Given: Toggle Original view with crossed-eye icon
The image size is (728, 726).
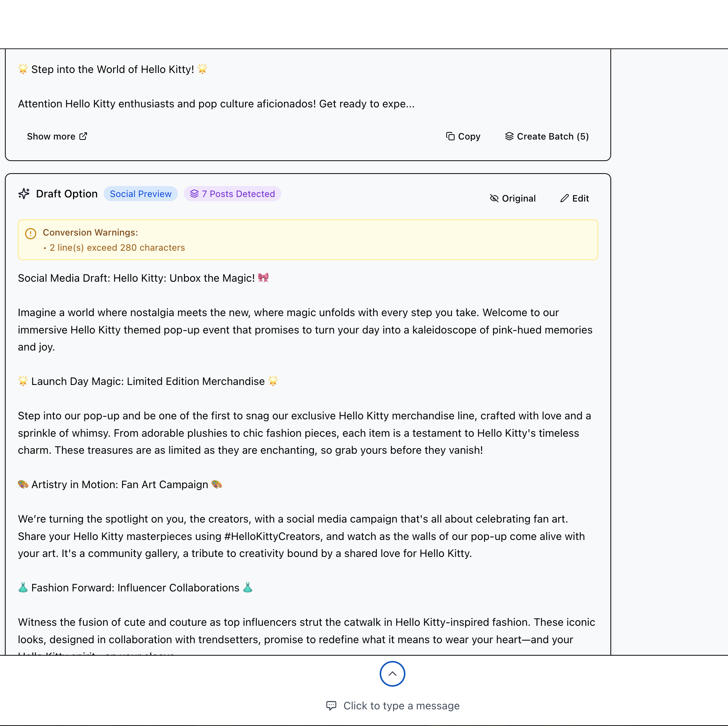Looking at the screenshot, I should coord(512,198).
